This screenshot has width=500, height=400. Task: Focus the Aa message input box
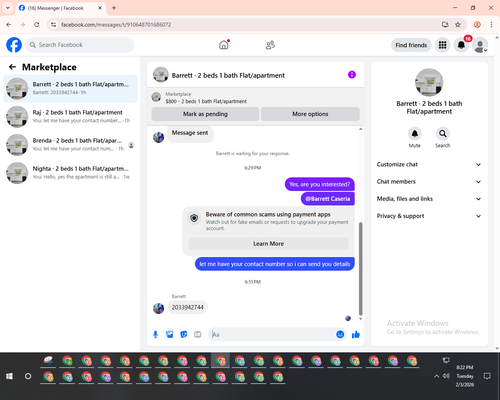(x=273, y=334)
